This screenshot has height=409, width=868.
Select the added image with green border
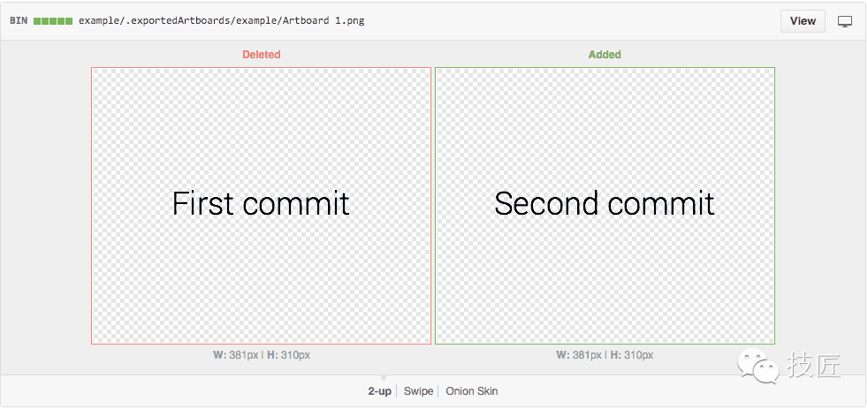(x=605, y=206)
